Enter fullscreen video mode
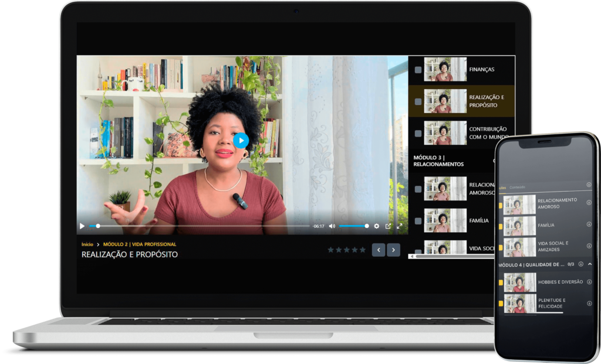The width and height of the screenshot is (601, 364). (399, 226)
